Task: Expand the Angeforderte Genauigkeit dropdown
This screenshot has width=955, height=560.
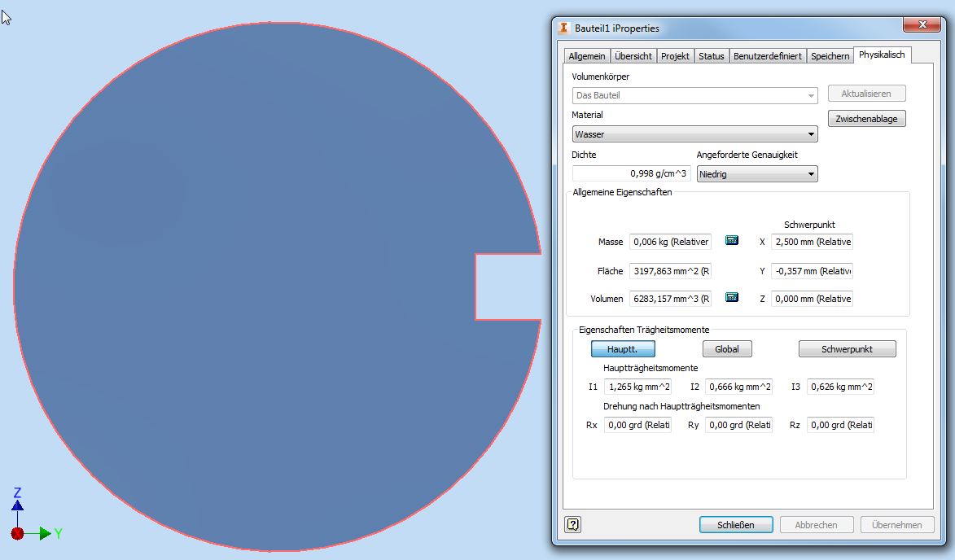Action: (757, 174)
